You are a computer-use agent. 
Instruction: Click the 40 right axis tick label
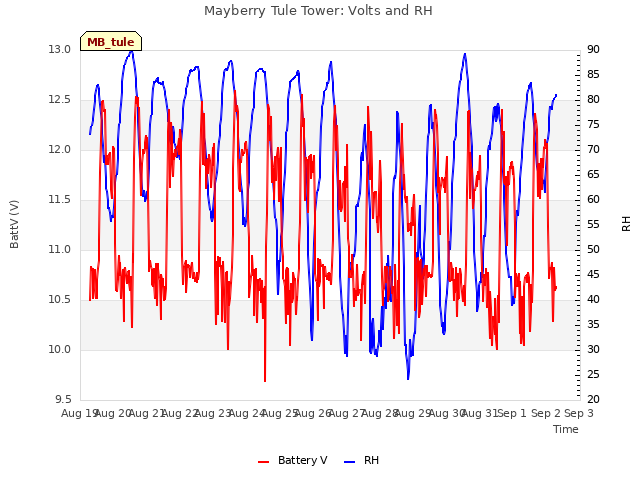[x=593, y=300]
